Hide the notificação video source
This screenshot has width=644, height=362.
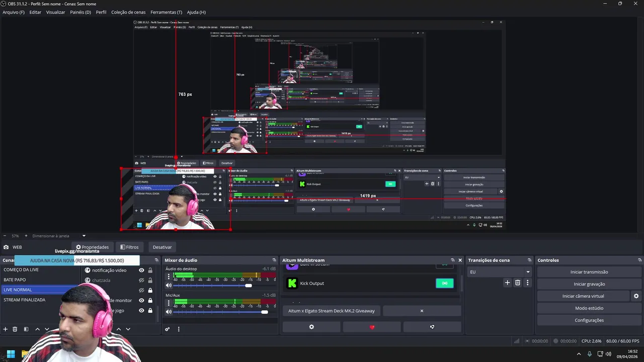point(141,270)
